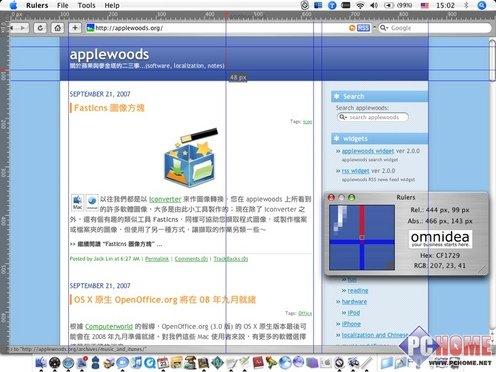Click the Hex: CF1729 color value
The image size is (496, 372).
click(440, 255)
